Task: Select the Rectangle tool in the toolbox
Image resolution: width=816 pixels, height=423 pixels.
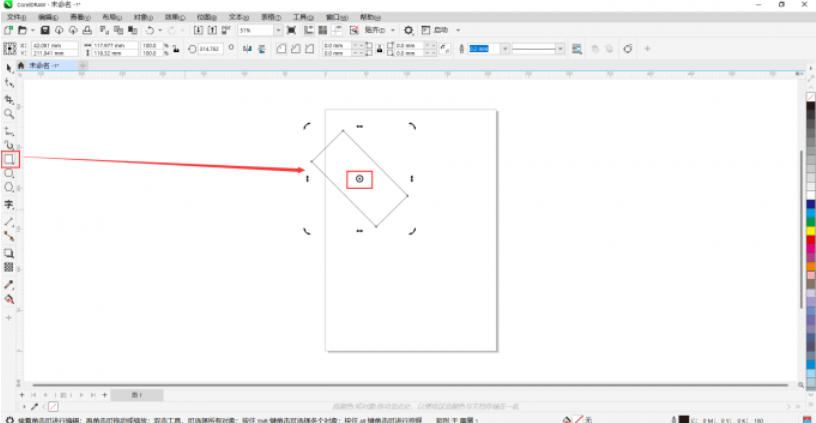Action: pyautogui.click(x=10, y=159)
